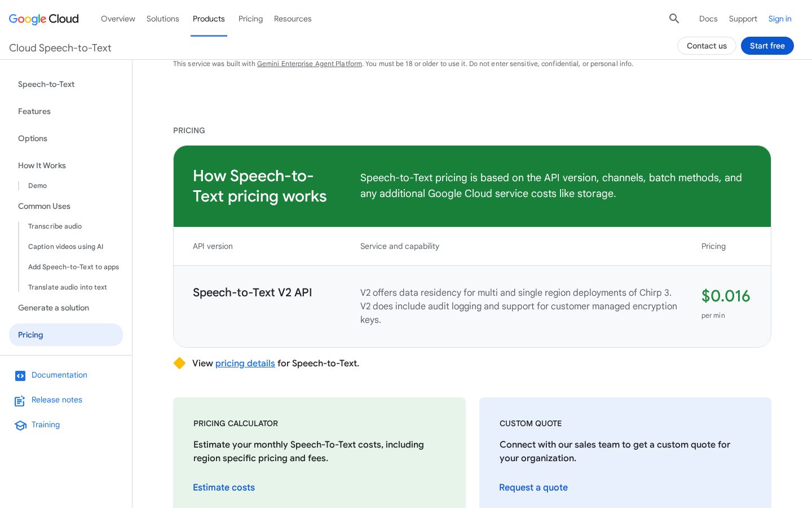Click the Request a quote link
Image resolution: width=812 pixels, height=508 pixels.
(533, 487)
